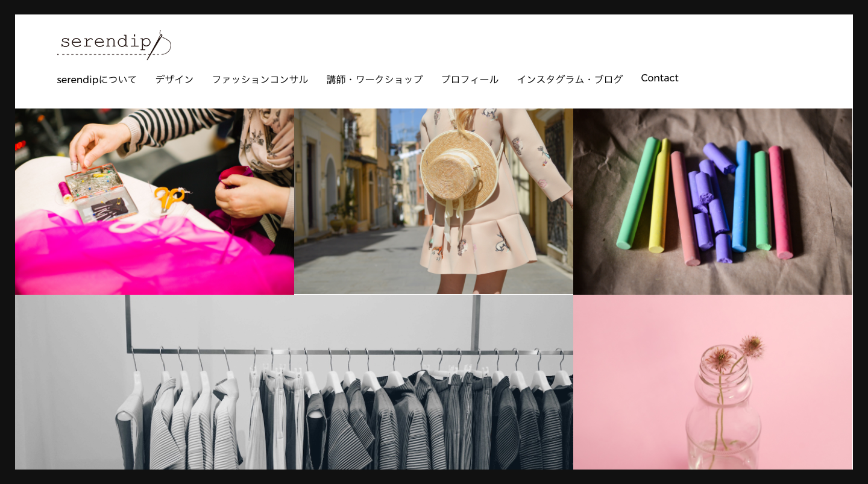Open the straw hat girl street photo
The width and height of the screenshot is (868, 484).
[x=433, y=201]
